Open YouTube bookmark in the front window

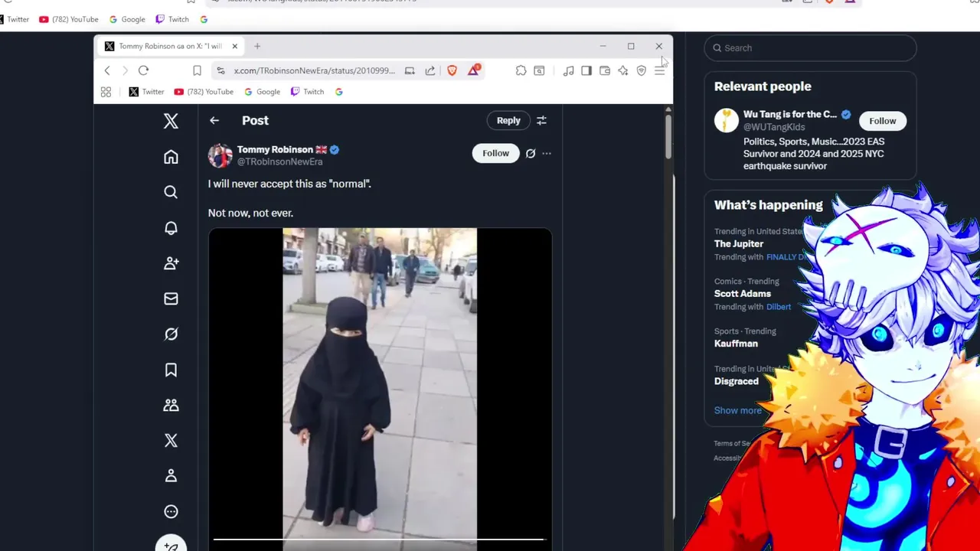[x=204, y=92]
